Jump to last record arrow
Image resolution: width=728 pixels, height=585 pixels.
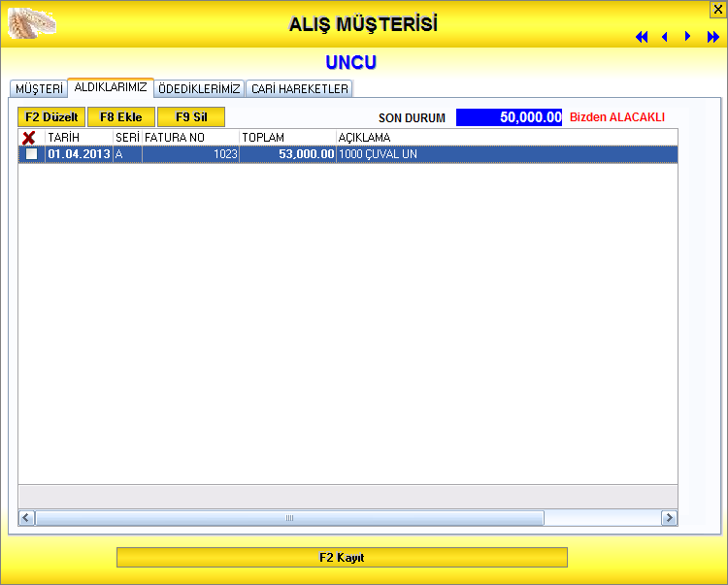point(713,37)
